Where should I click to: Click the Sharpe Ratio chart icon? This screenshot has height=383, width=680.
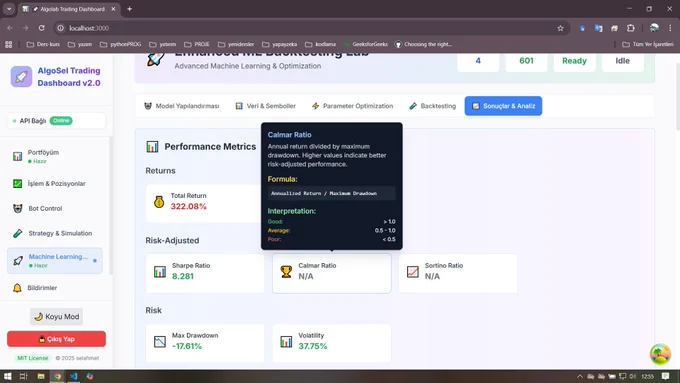(160, 272)
